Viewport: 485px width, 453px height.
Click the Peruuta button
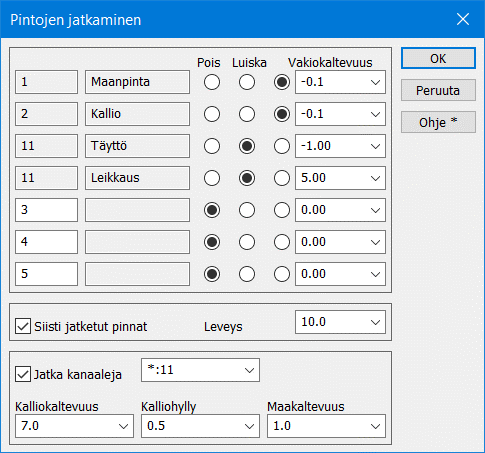(x=438, y=90)
